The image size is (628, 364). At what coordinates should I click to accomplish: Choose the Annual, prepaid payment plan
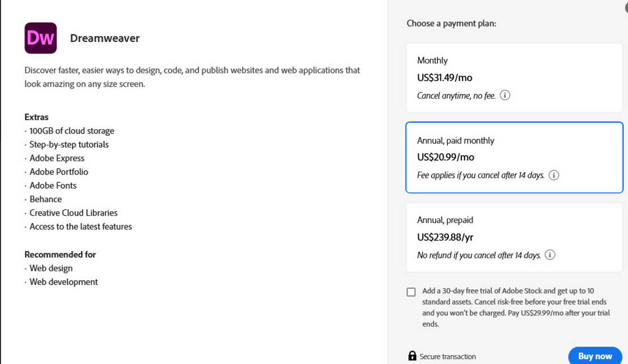pos(514,237)
